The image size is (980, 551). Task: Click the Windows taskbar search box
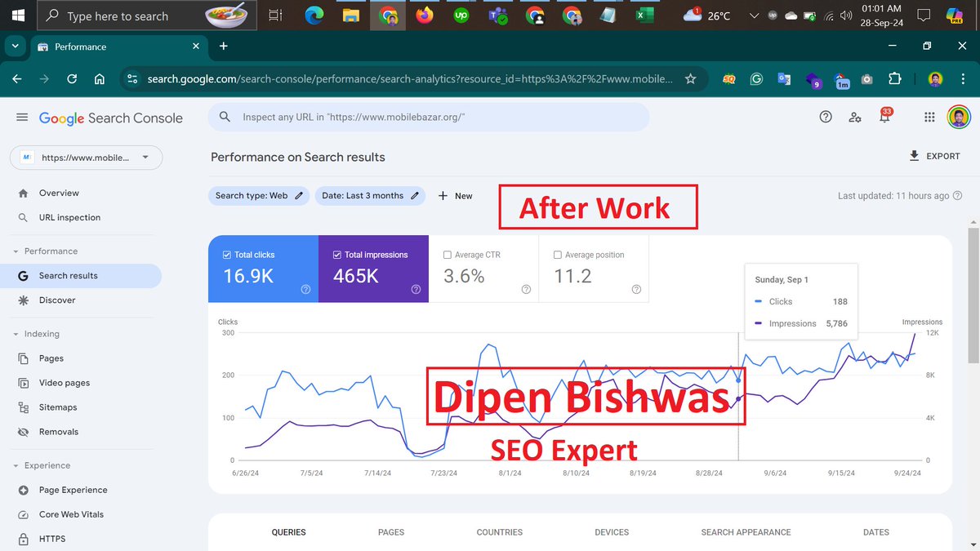pyautogui.click(x=148, y=16)
